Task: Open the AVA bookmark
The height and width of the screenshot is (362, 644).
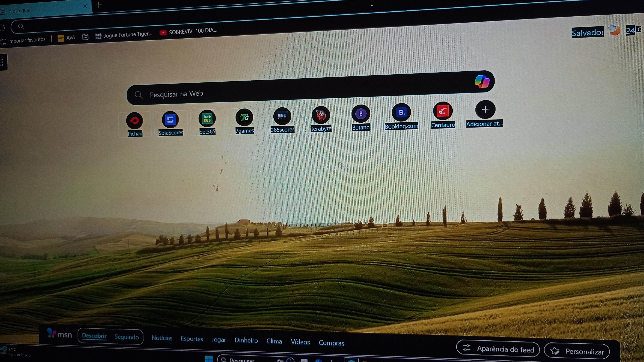Action: coord(66,38)
